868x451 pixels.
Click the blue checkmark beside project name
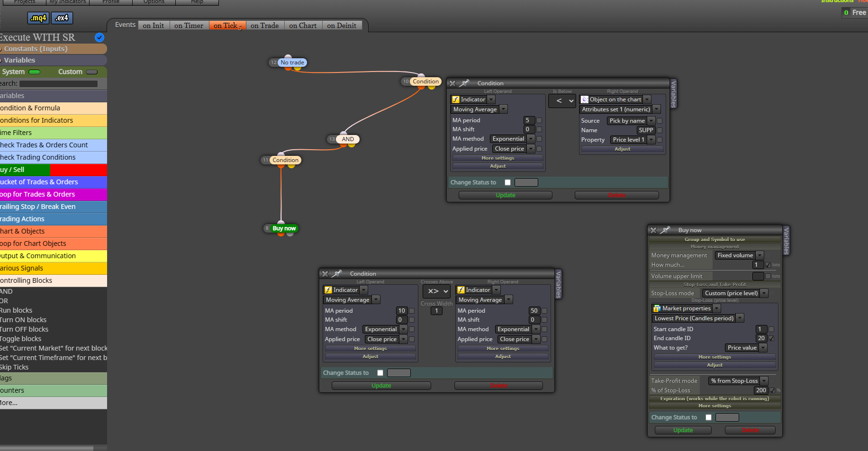(x=99, y=37)
